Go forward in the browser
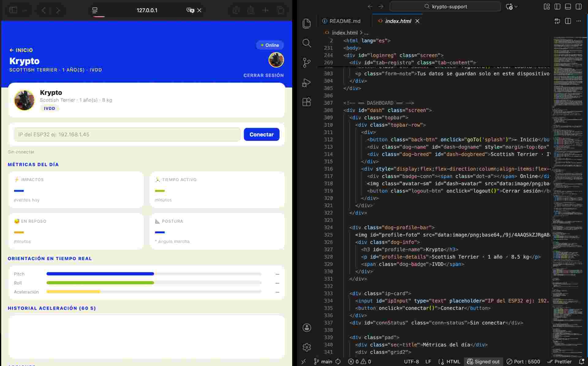The height and width of the screenshot is (366, 588). 58,10
